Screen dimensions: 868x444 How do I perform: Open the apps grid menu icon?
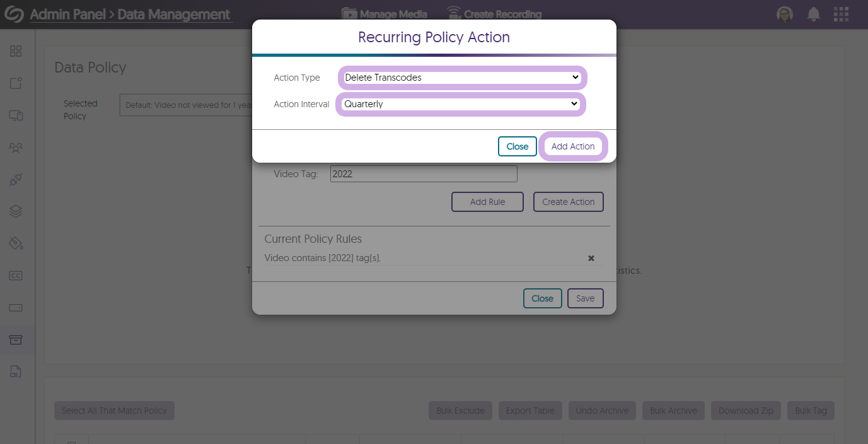(841, 14)
